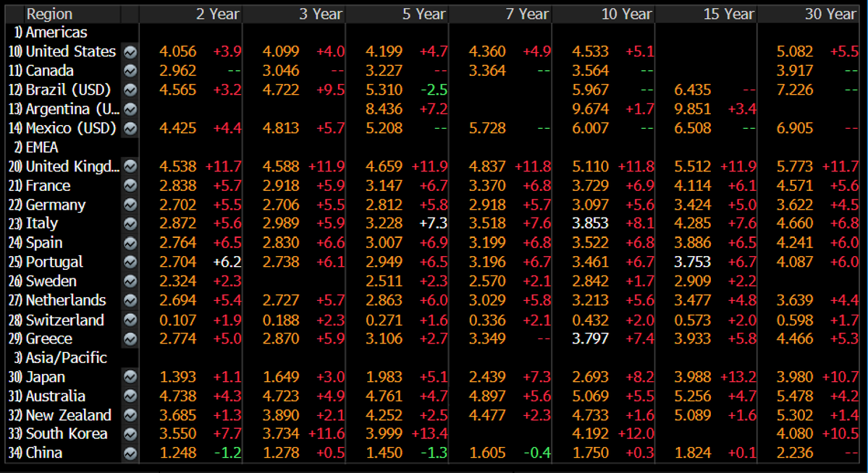Screen dimensions: 868x473
Task: Click Argentina 5 Year yield 8.436
Action: tap(384, 109)
